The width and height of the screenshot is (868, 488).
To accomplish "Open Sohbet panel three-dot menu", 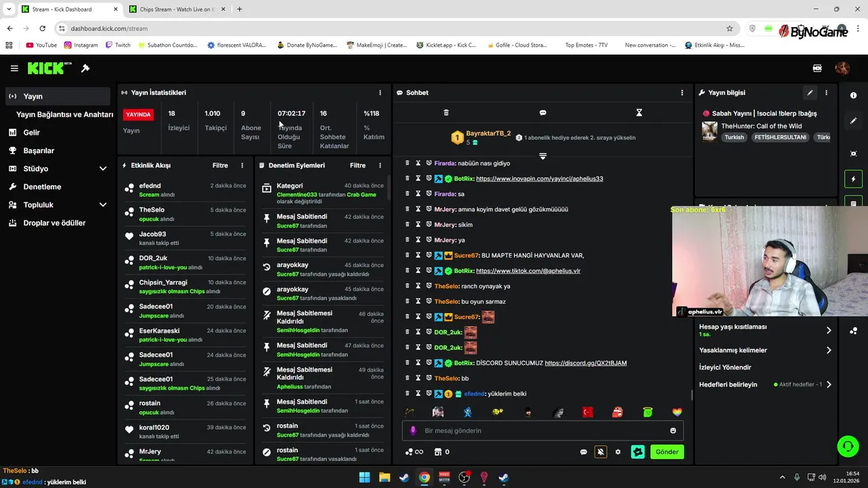I will click(x=682, y=93).
